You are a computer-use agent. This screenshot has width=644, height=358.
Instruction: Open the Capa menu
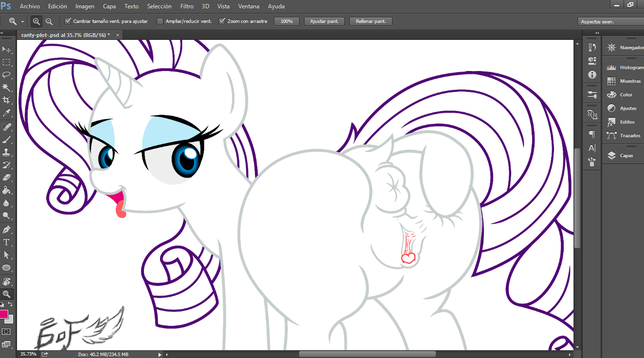click(109, 6)
